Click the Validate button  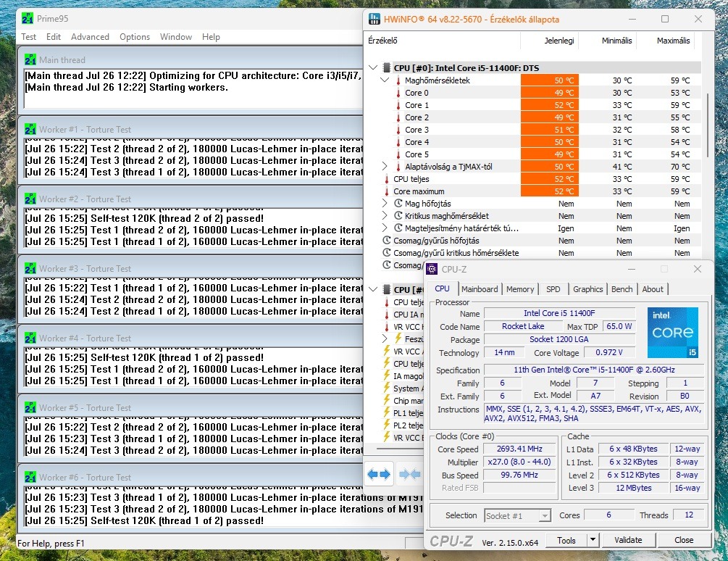(628, 540)
